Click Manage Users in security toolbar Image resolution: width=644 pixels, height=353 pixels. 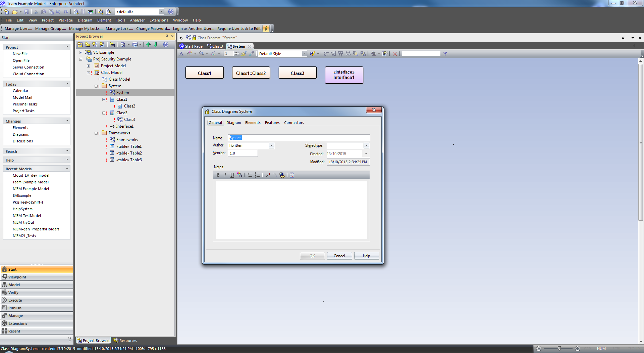18,29
